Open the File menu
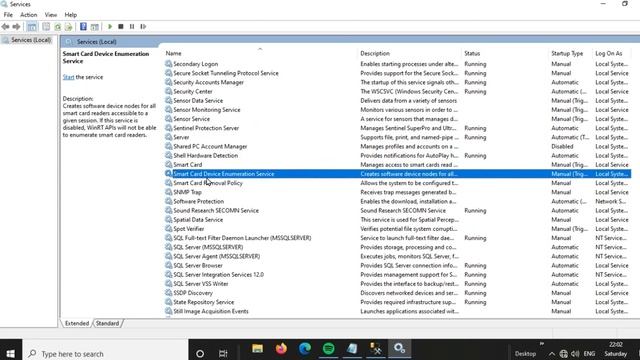The image size is (640, 360). [x=8, y=15]
